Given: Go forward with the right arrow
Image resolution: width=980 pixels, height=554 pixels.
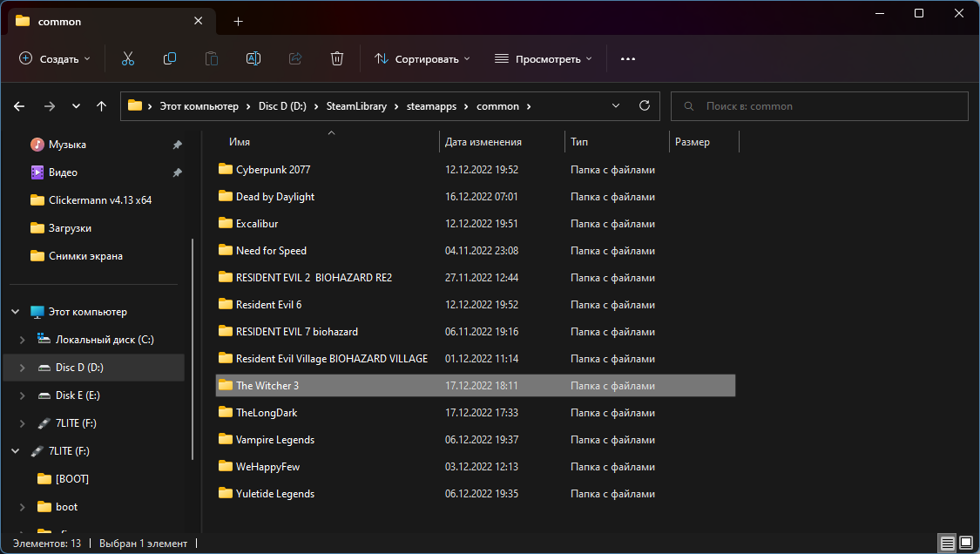Looking at the screenshot, I should 50,106.
